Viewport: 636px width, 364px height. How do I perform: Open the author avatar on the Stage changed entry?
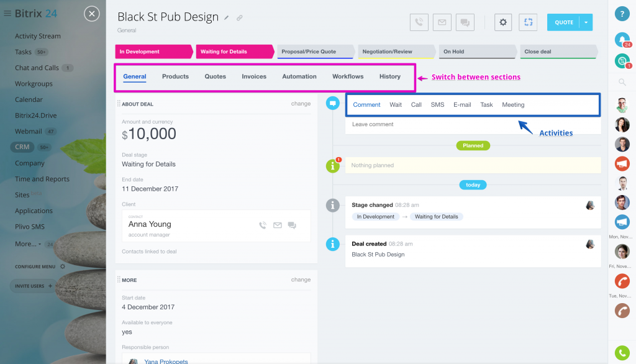click(x=590, y=206)
